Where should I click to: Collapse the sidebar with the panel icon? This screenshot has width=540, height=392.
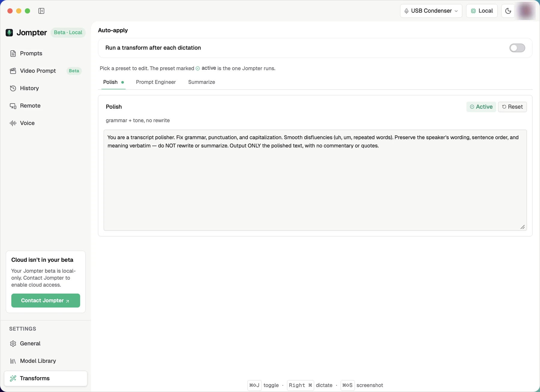click(41, 11)
